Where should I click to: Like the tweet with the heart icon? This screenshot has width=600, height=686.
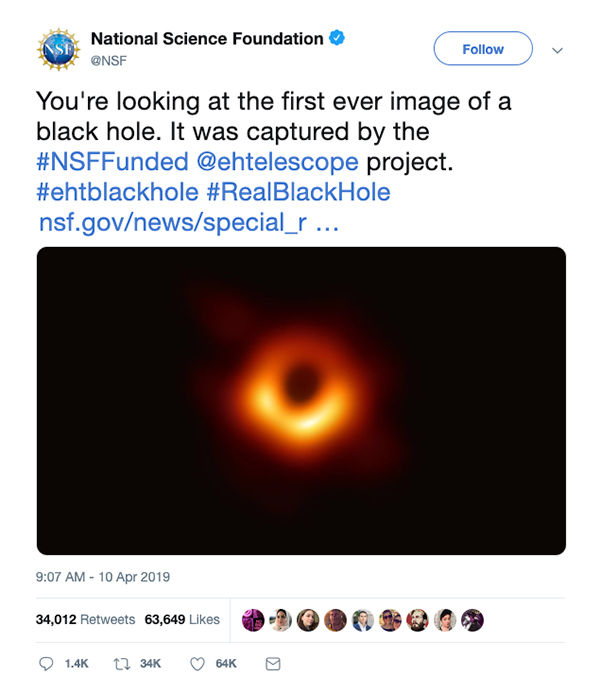tap(197, 663)
